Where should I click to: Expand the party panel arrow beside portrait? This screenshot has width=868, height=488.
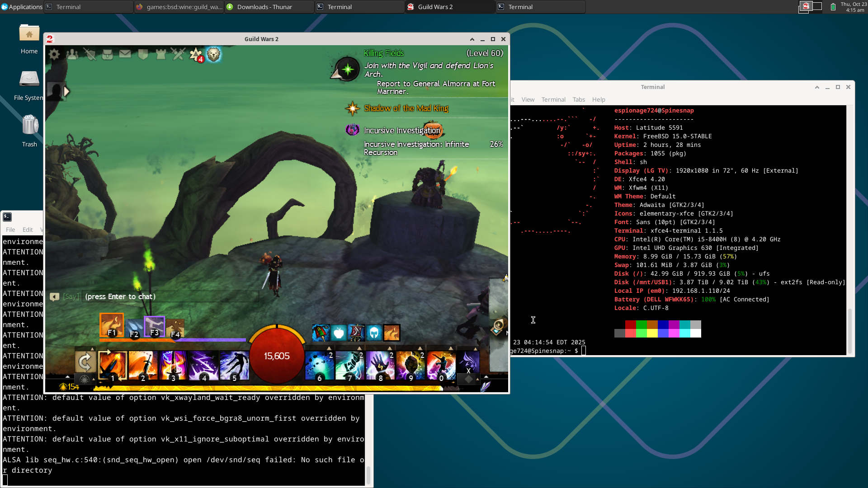(66, 92)
